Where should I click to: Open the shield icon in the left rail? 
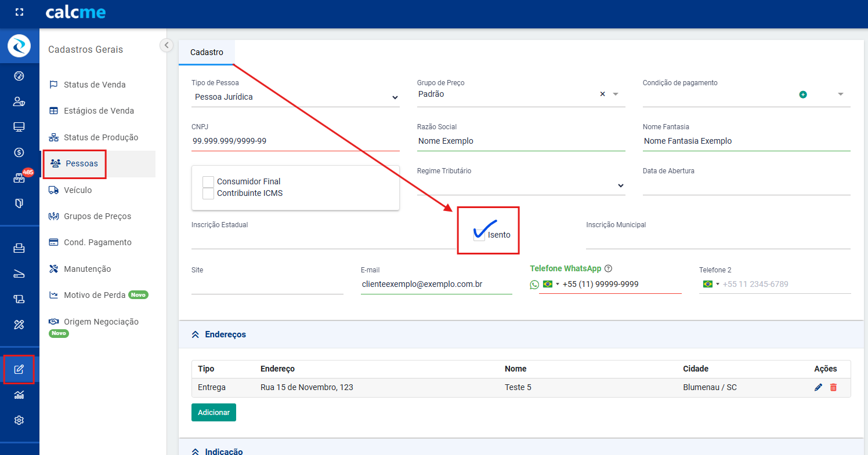pos(19,203)
